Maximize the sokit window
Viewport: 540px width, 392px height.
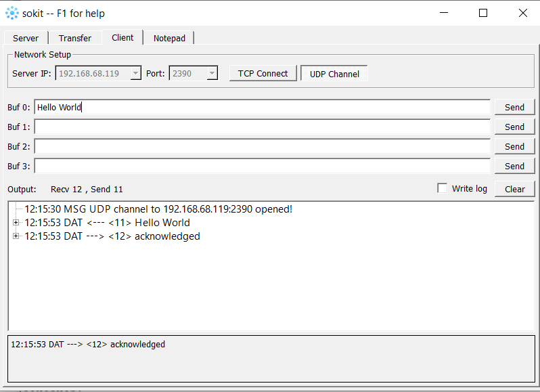click(x=482, y=13)
